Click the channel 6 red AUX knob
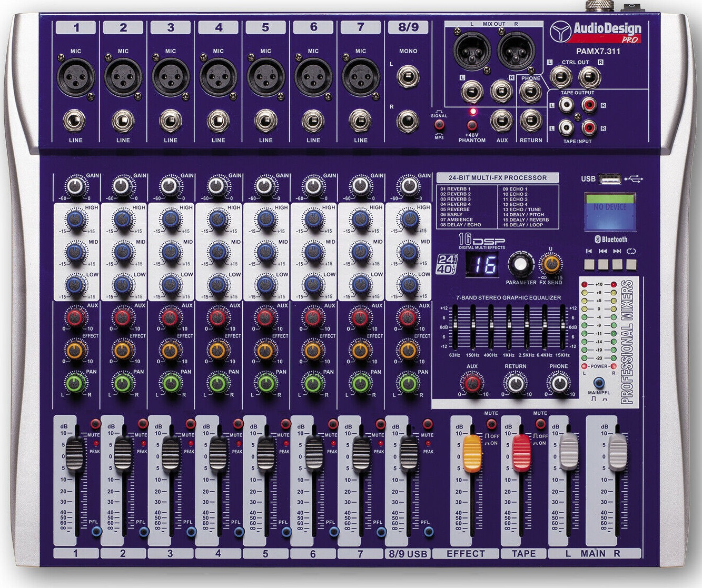702x588 pixels. [312, 317]
